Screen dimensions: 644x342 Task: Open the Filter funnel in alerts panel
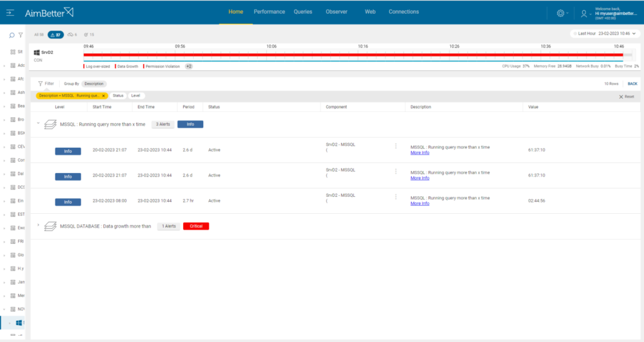pyautogui.click(x=45, y=84)
